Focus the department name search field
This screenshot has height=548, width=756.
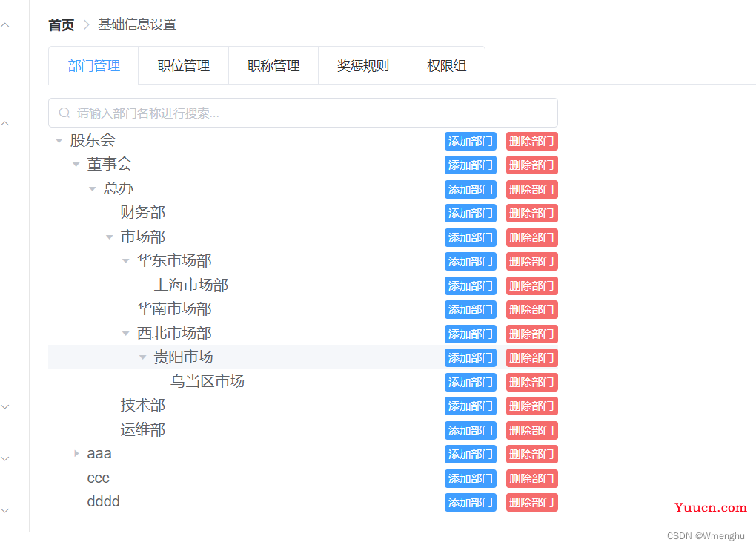coord(303,113)
